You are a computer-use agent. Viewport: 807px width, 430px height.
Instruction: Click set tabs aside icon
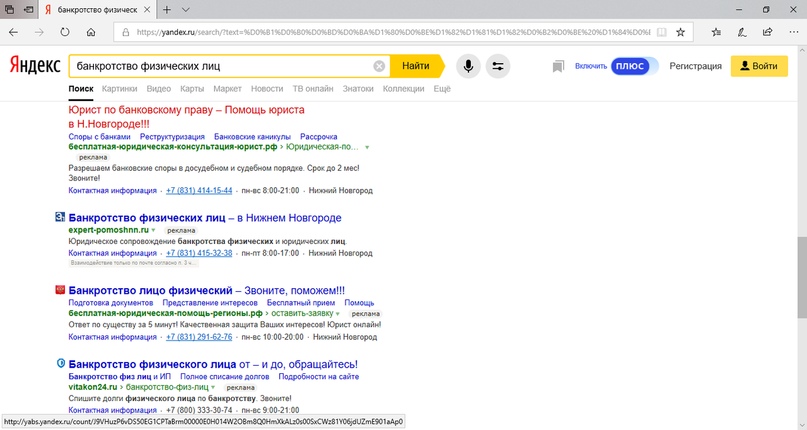click(29, 9)
